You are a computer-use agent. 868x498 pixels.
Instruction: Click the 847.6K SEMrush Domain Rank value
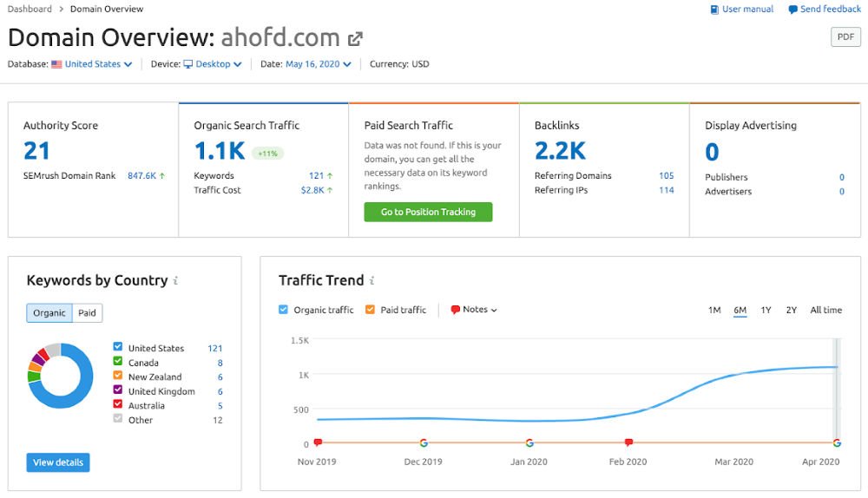[x=141, y=176]
